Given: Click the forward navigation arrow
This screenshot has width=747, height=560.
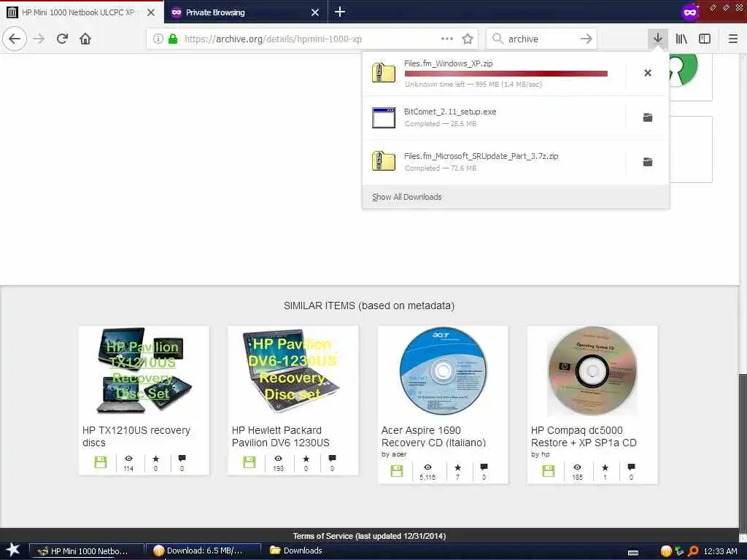Looking at the screenshot, I should [x=39, y=39].
